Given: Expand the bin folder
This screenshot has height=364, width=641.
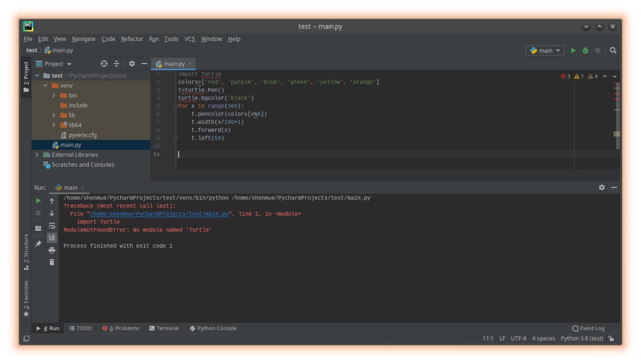Looking at the screenshot, I should pos(54,95).
